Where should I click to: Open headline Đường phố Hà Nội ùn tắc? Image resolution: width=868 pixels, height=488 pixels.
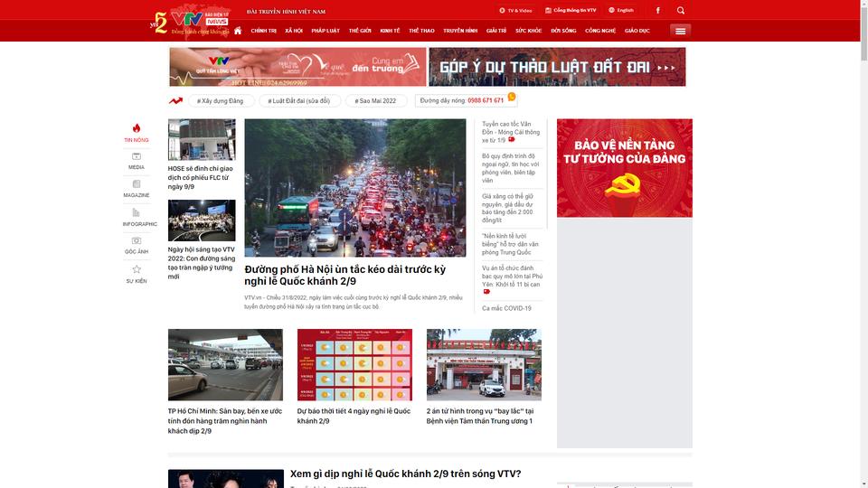pyautogui.click(x=344, y=275)
